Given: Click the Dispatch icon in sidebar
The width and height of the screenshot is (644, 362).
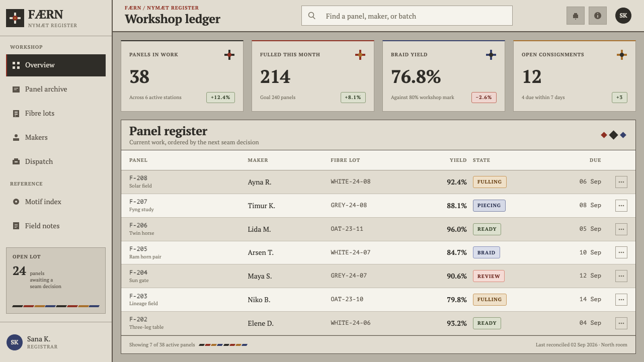Looking at the screenshot, I should (x=16, y=162).
